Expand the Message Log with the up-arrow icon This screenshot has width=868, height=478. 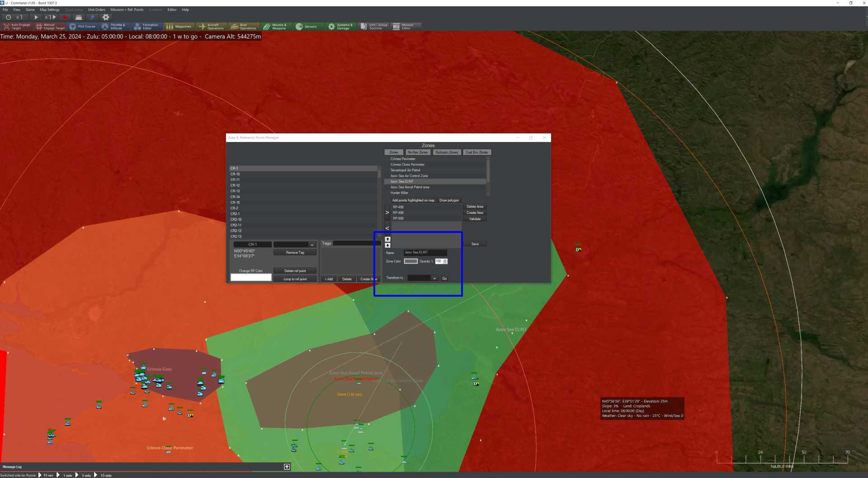287,467
